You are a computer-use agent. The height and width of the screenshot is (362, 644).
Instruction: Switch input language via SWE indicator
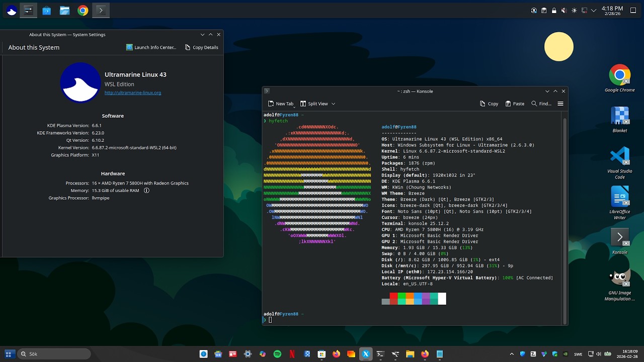click(x=578, y=354)
